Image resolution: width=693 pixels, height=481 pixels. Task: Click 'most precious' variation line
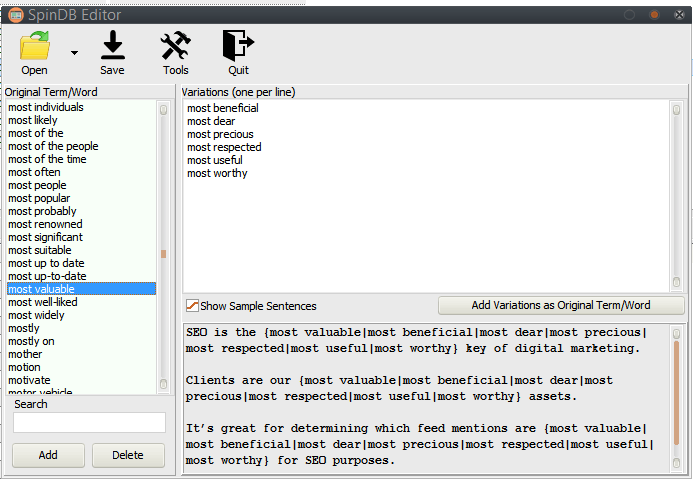220,134
